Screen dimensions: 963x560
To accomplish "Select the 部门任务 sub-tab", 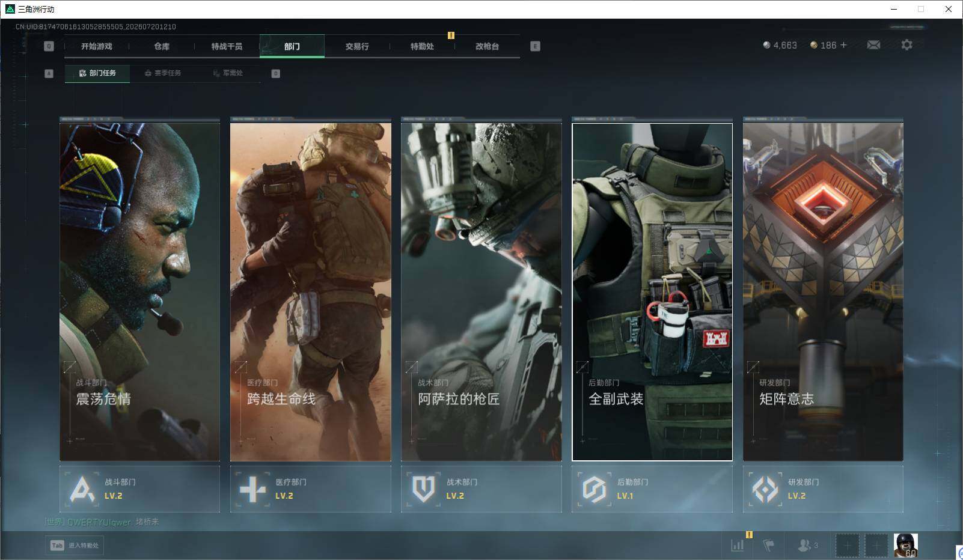I will click(97, 73).
